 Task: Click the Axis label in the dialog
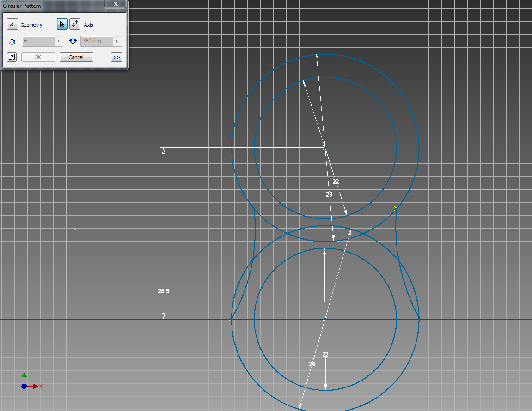(x=89, y=25)
